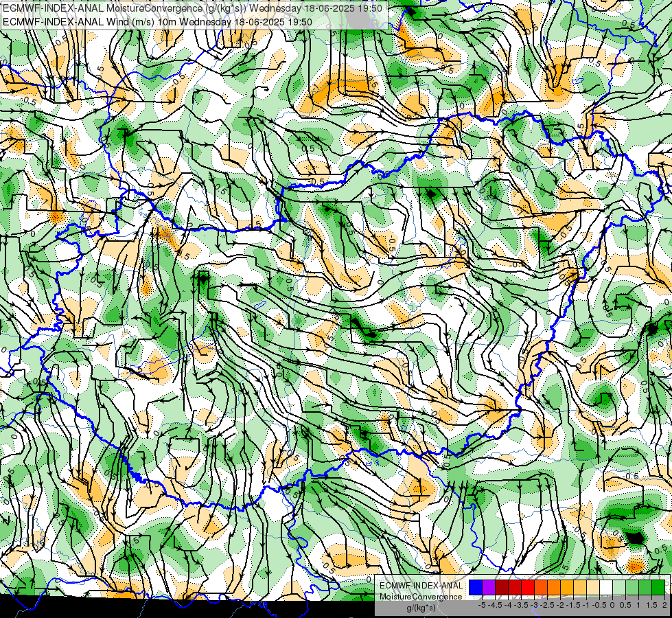Select the white legend color swatch
Image resolution: width=672 pixels, height=618 pixels.
(606, 588)
